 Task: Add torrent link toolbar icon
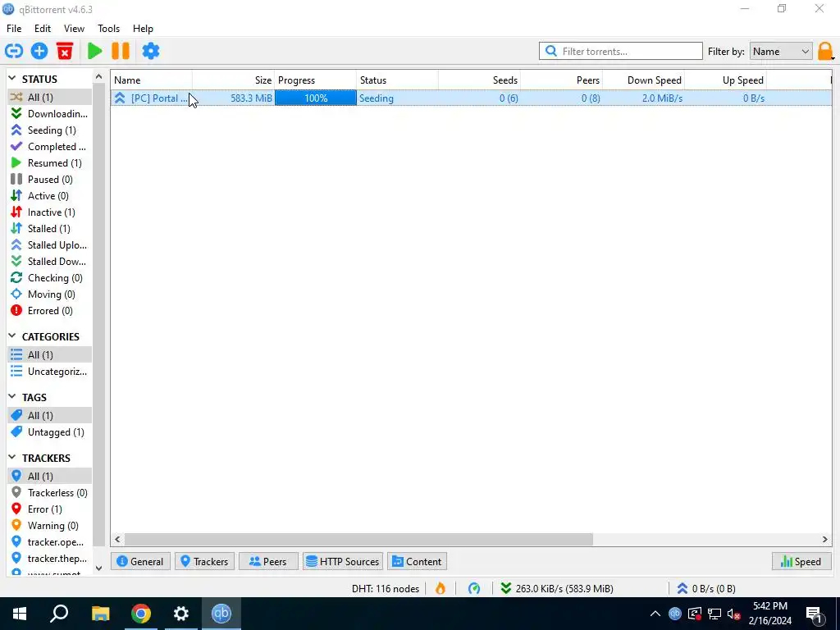(x=14, y=52)
